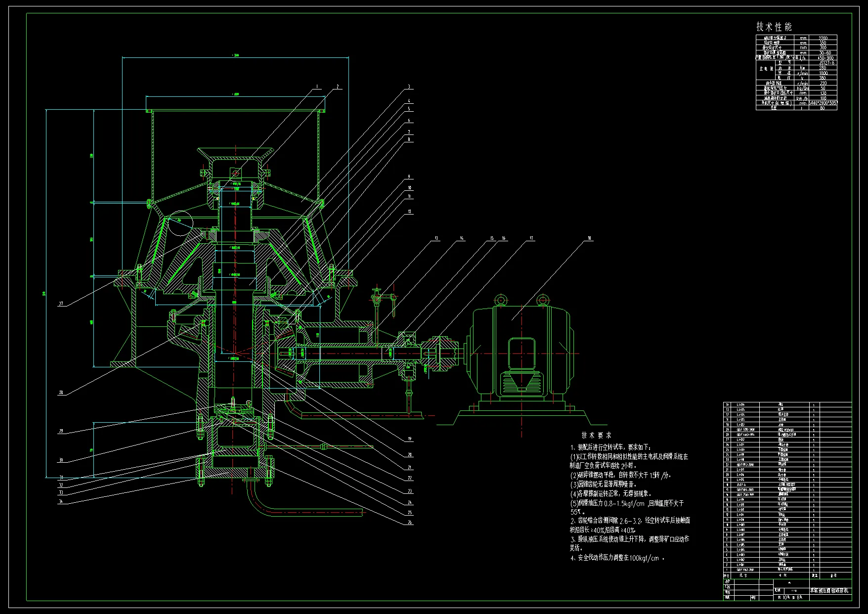Click requirement (4) 各摩擦副运转正常 line
This screenshot has width=868, height=614.
pyautogui.click(x=611, y=493)
